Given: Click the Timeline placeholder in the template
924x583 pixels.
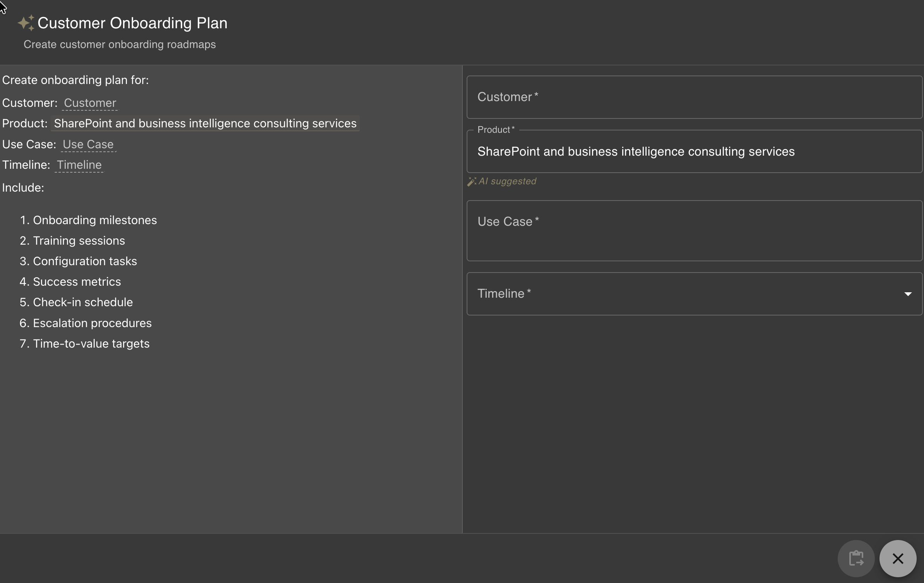Looking at the screenshot, I should [79, 165].
